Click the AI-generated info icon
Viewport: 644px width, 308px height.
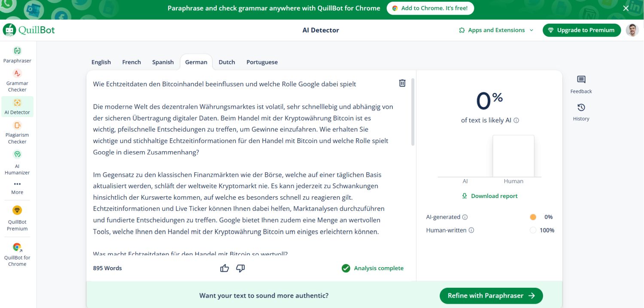click(x=465, y=217)
